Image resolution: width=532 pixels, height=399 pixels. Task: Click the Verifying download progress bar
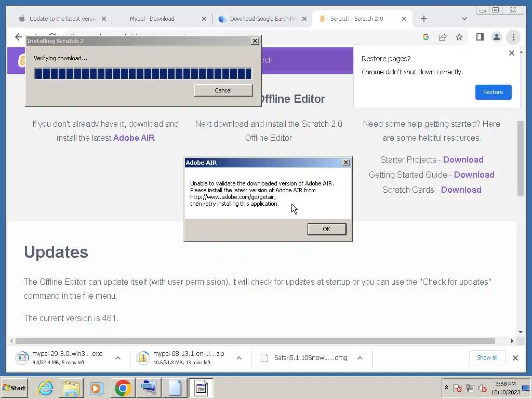click(x=143, y=74)
